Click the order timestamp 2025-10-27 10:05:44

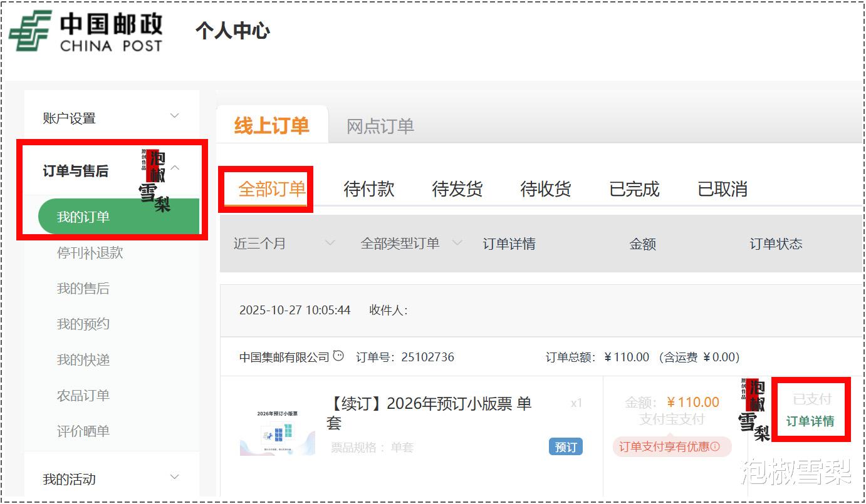[x=295, y=310]
